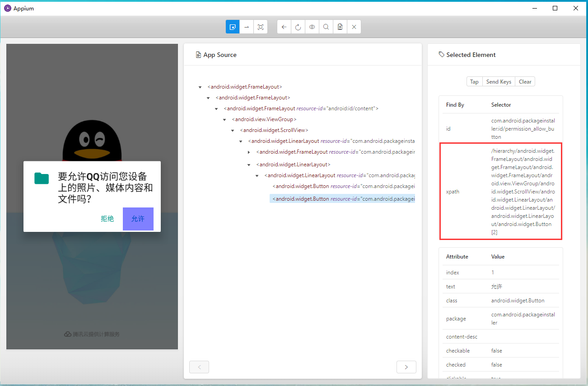Screen dimensions: 588x386
Task: Click the green folder icon in the device dialog
Action: (x=42, y=178)
